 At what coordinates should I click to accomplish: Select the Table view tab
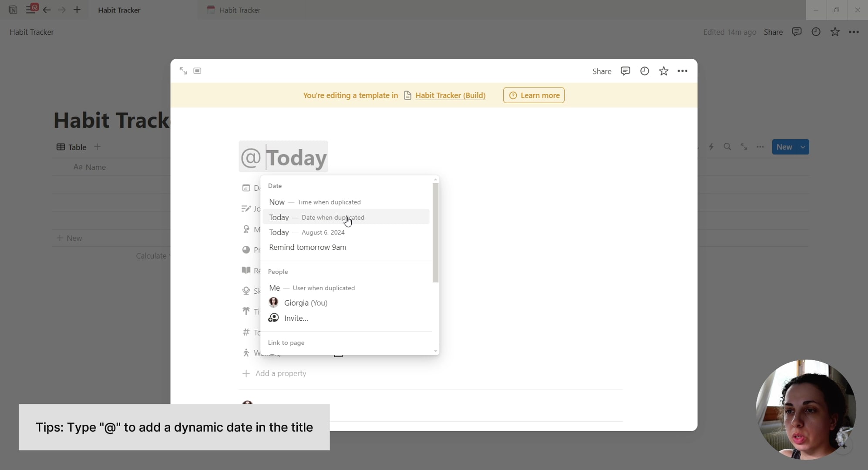(71, 147)
